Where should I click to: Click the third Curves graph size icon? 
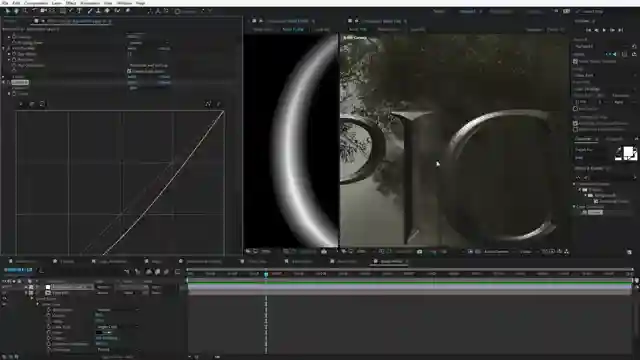(42, 104)
